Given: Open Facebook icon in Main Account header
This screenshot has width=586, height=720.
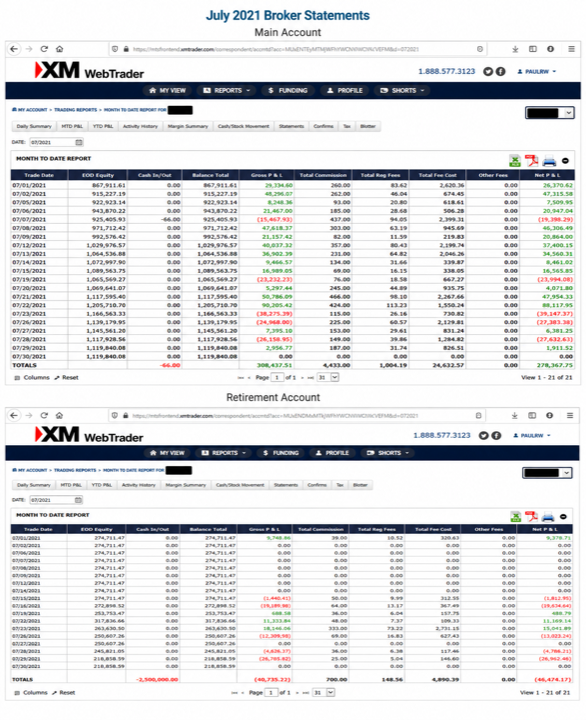Looking at the screenshot, I should (x=501, y=71).
